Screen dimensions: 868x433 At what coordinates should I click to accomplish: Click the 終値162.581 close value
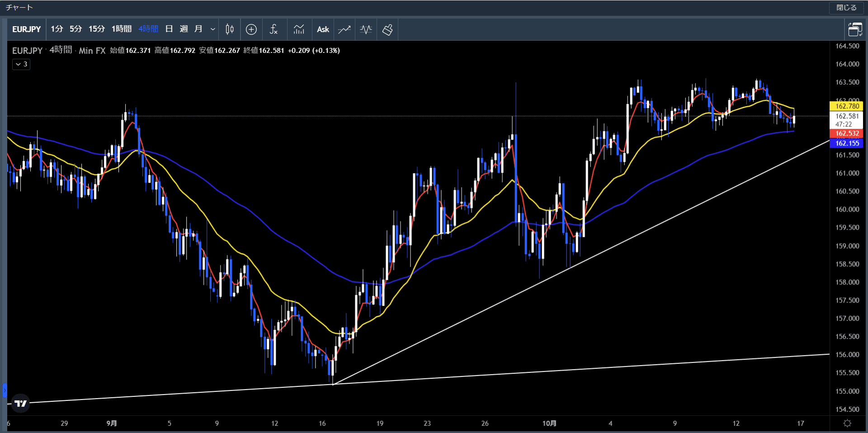[264, 51]
